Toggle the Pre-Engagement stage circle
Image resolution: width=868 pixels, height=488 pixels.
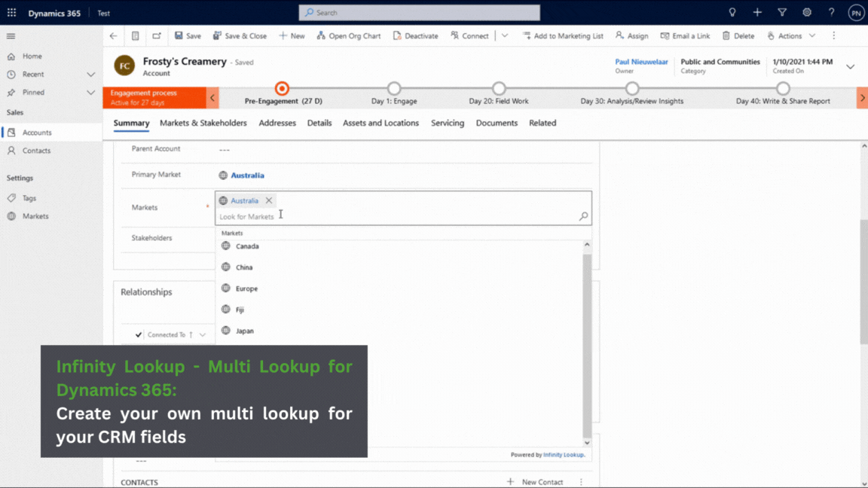click(282, 88)
